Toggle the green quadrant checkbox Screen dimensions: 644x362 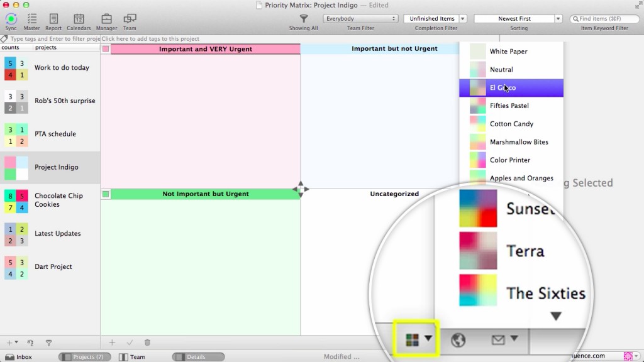(106, 194)
